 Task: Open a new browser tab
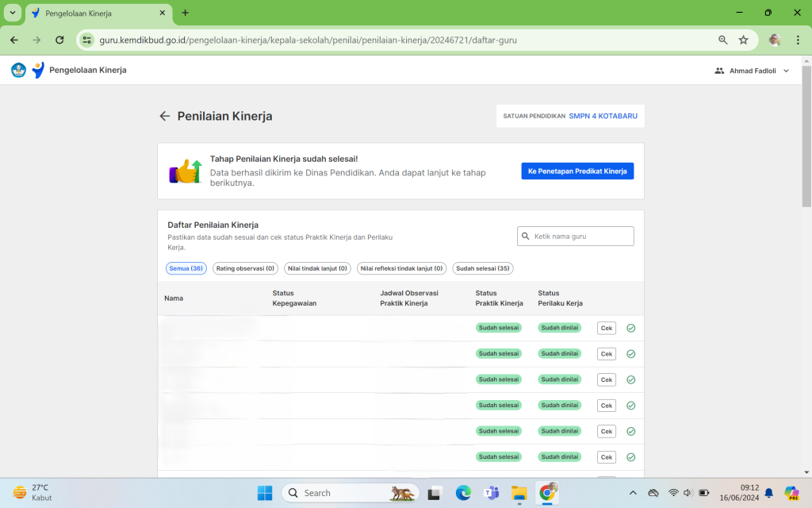click(186, 13)
